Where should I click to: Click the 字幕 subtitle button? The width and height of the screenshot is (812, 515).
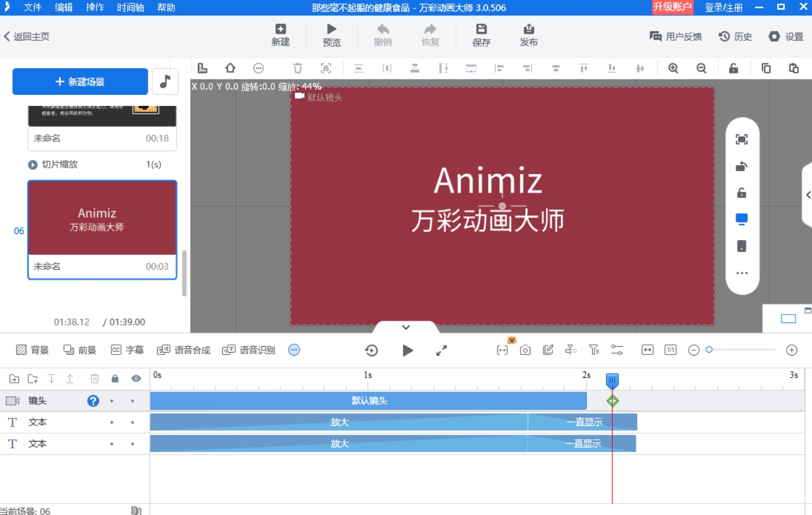(x=127, y=350)
